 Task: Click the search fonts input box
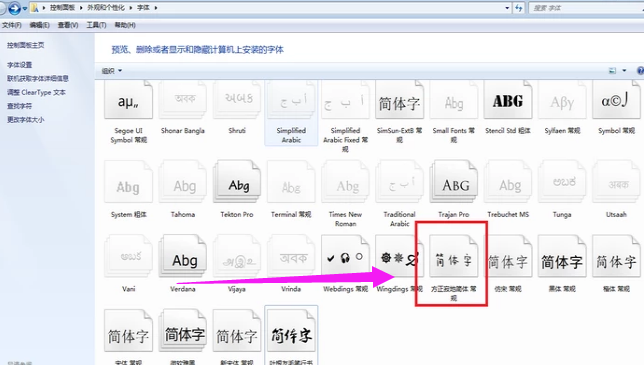coord(586,8)
